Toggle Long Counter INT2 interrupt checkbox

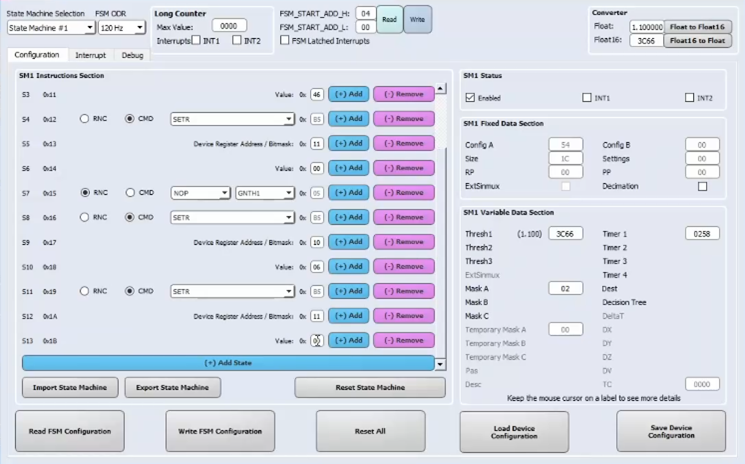237,41
